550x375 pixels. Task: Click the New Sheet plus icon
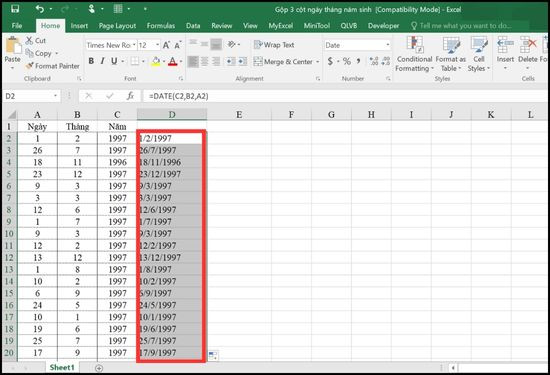coord(99,368)
